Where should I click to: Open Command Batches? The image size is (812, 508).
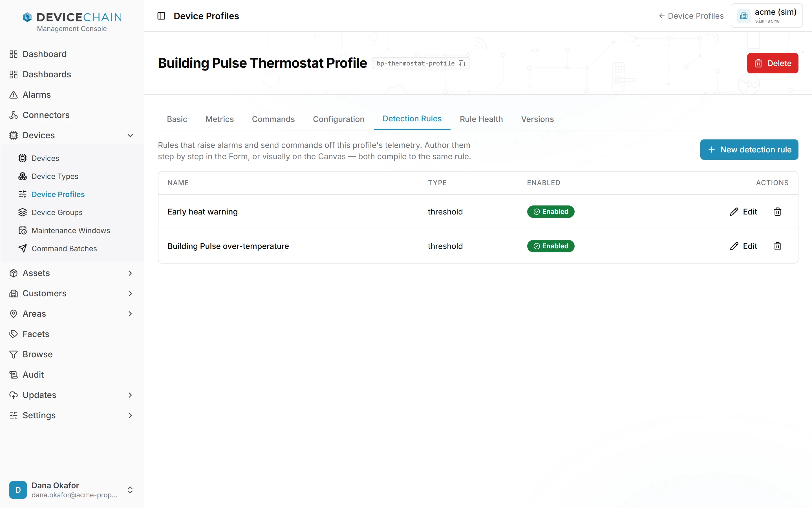(64, 249)
